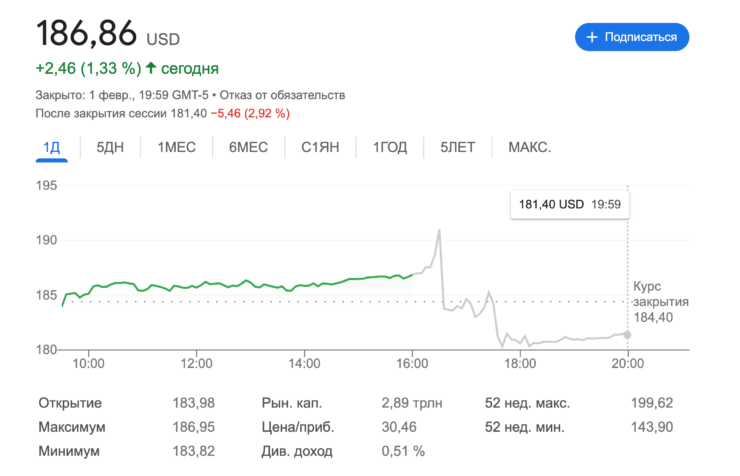
Task: Click the Див. доход label
Action: click(297, 451)
